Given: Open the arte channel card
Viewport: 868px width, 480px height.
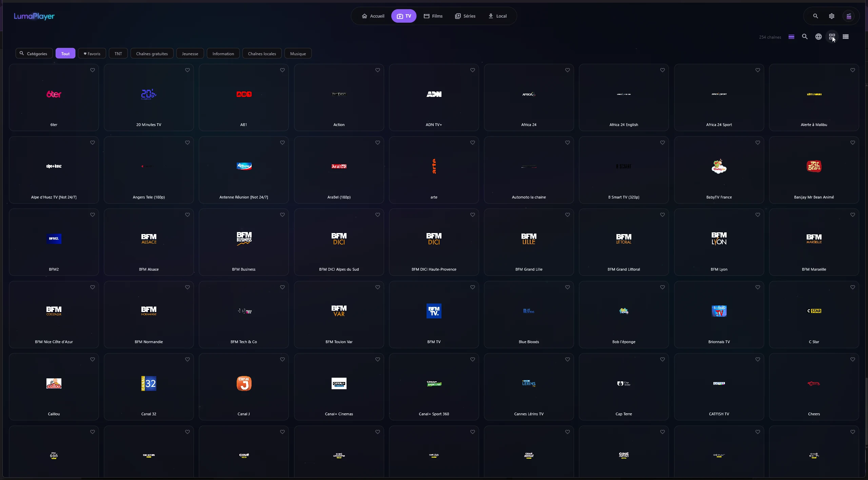Looking at the screenshot, I should [x=434, y=170].
